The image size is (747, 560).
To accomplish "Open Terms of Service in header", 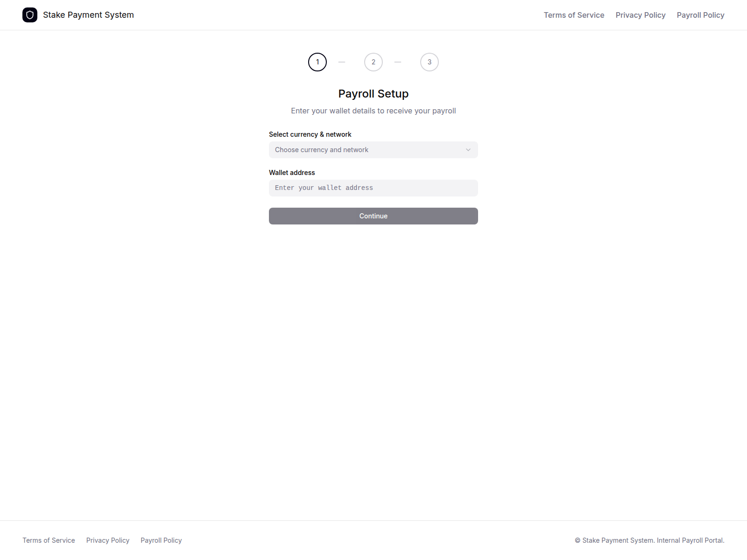I will coord(574,15).
